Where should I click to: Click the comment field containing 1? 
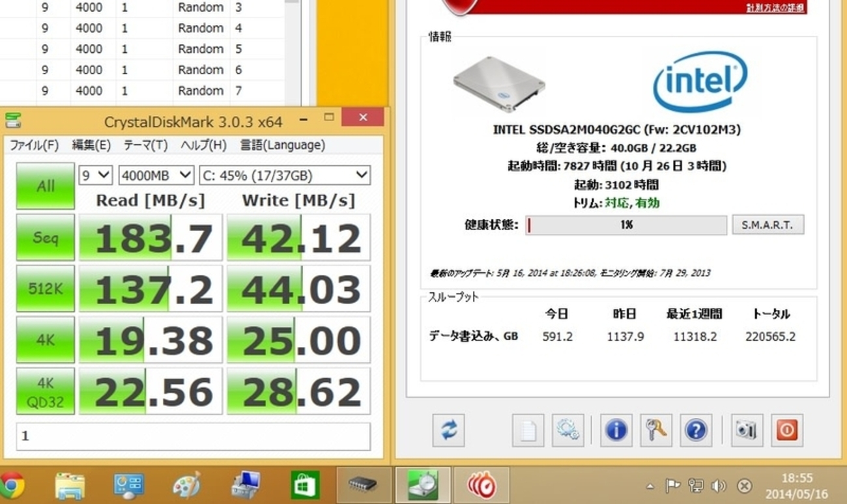pyautogui.click(x=193, y=436)
